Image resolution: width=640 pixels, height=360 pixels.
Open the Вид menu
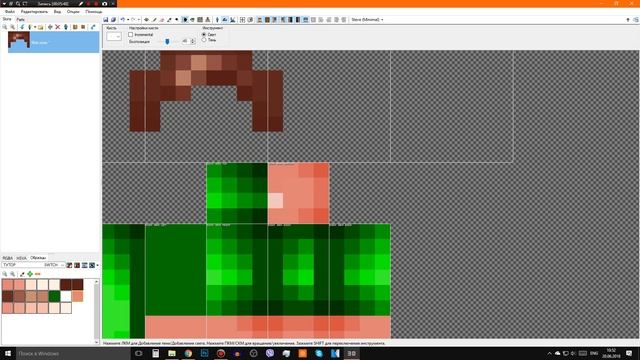(57, 11)
